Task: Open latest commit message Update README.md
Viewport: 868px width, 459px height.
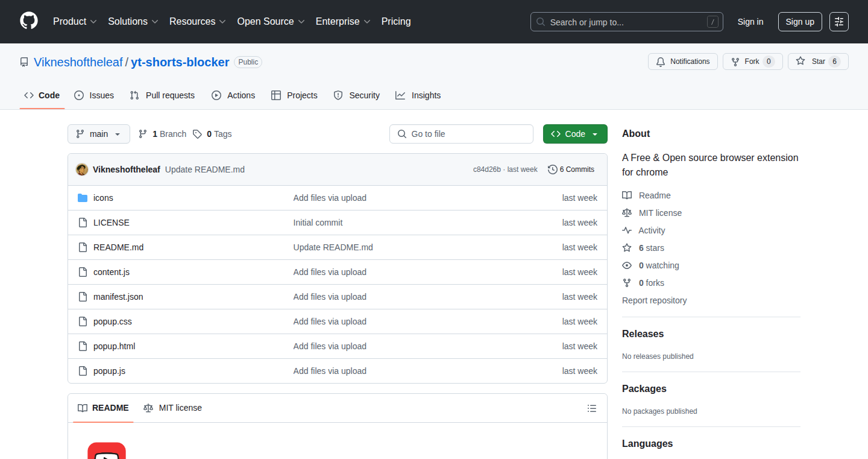Action: [x=205, y=169]
